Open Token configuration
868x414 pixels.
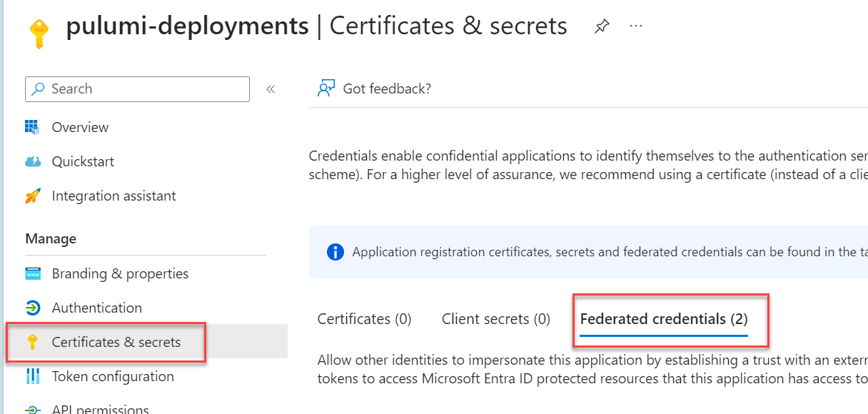point(113,376)
